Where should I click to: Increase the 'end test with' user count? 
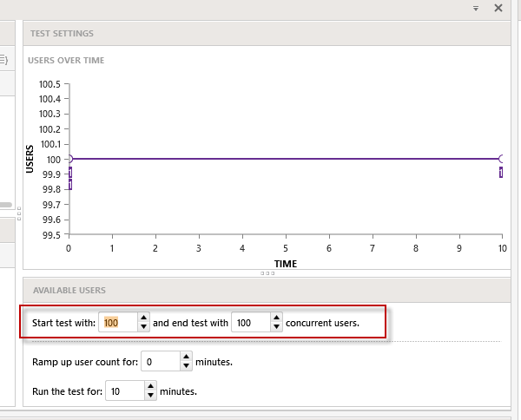pyautogui.click(x=276, y=318)
